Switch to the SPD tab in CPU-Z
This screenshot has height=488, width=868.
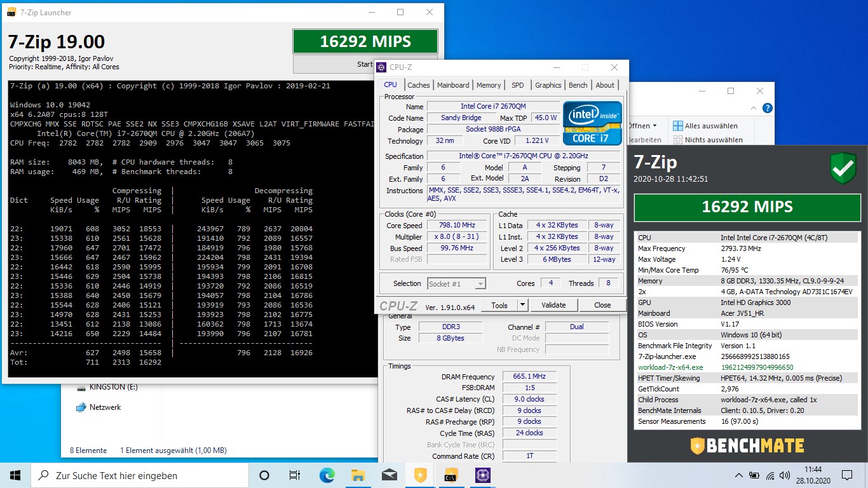pyautogui.click(x=518, y=85)
